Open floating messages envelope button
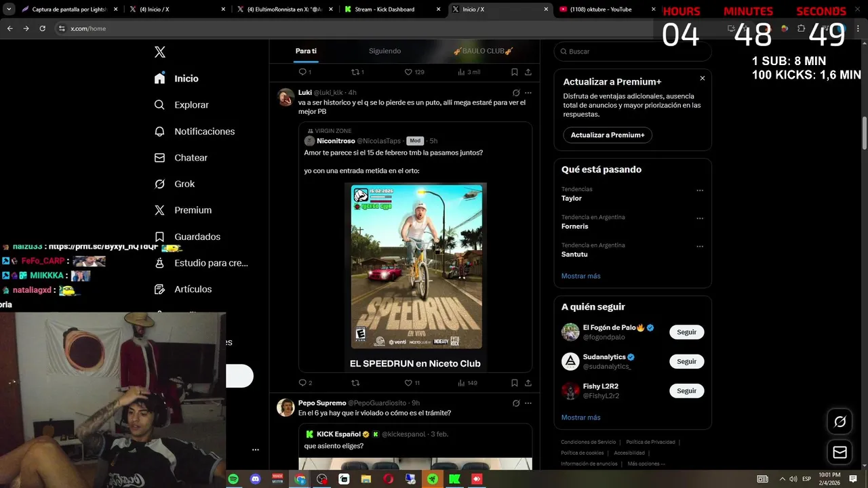 (x=840, y=452)
